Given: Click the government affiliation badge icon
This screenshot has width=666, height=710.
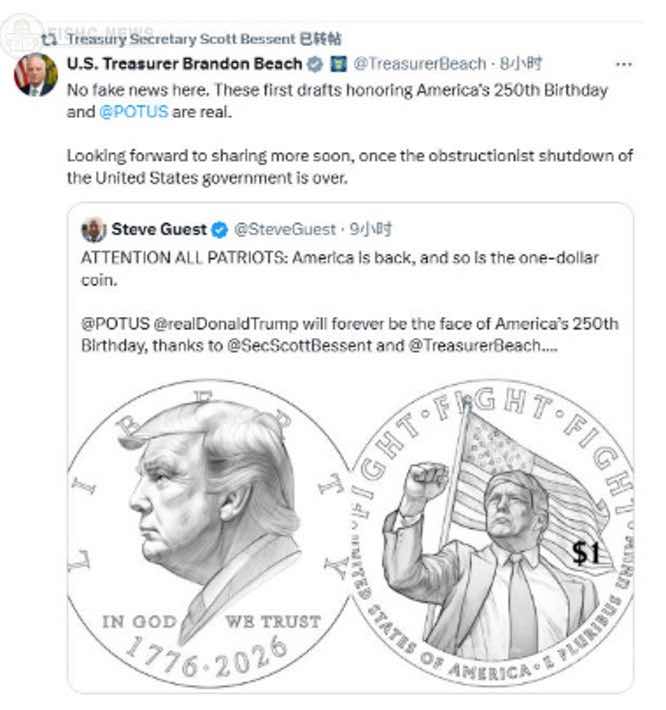Looking at the screenshot, I should click(338, 64).
